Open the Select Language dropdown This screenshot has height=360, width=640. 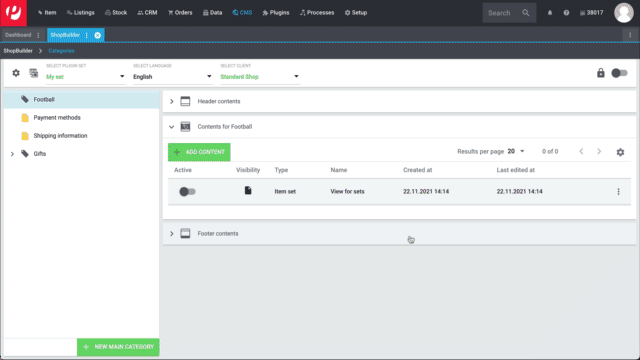[x=172, y=77]
